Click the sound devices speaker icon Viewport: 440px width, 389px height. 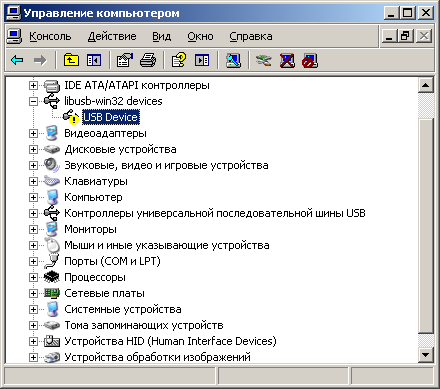tap(52, 165)
